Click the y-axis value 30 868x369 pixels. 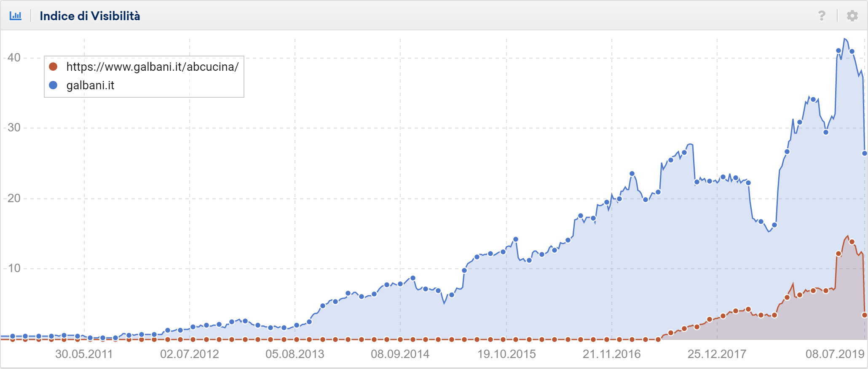tap(14, 128)
